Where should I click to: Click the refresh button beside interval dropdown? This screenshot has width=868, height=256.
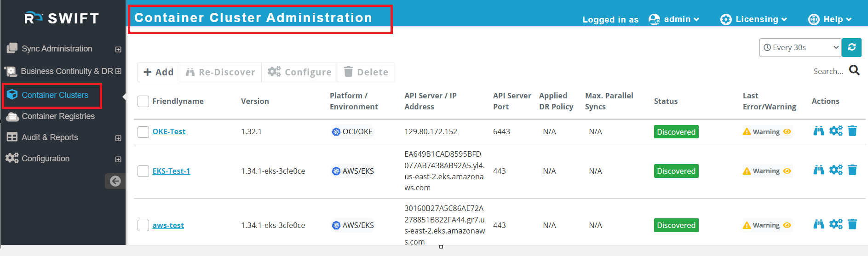pyautogui.click(x=851, y=47)
